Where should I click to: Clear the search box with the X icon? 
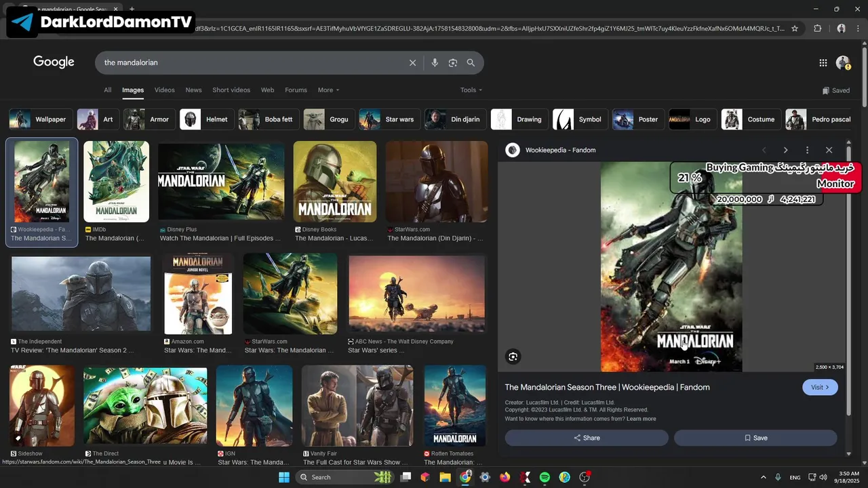click(x=412, y=62)
